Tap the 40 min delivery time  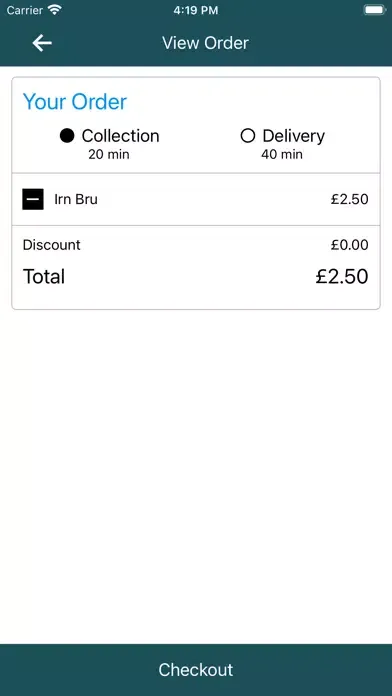282,154
